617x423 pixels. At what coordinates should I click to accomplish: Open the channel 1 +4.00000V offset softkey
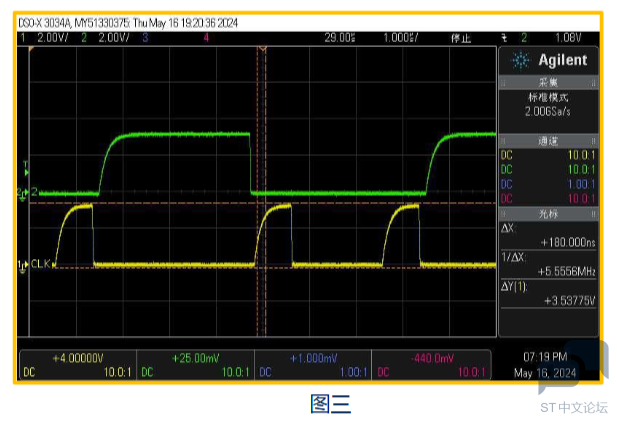78,364
